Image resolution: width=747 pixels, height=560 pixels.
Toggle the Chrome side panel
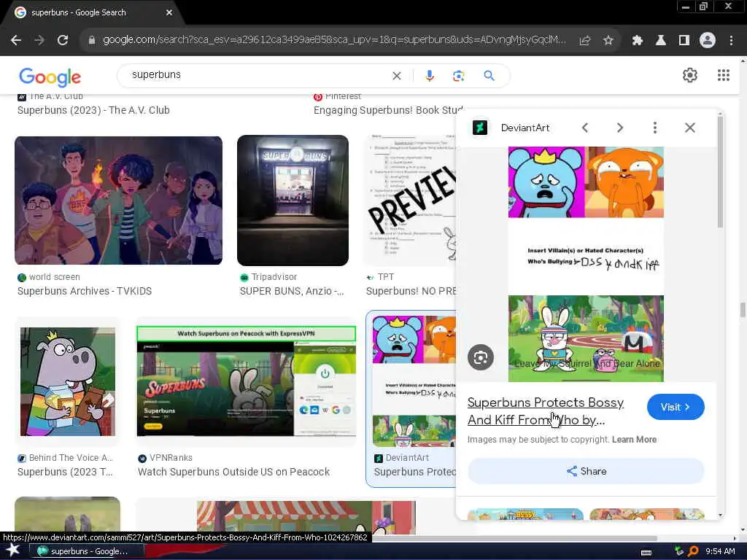click(x=684, y=41)
